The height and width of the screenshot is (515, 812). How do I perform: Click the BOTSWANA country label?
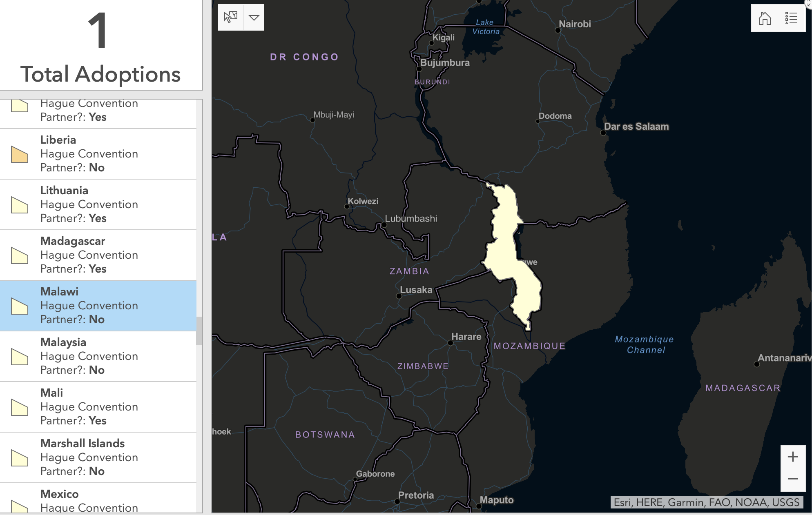click(x=325, y=435)
